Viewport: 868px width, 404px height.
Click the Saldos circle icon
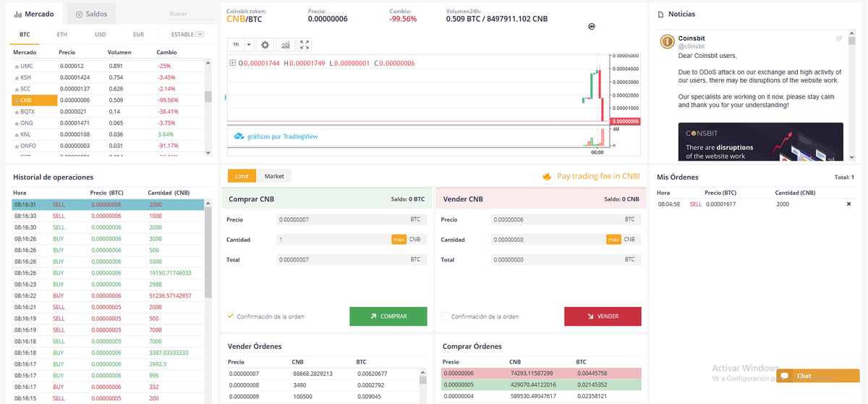tap(79, 14)
